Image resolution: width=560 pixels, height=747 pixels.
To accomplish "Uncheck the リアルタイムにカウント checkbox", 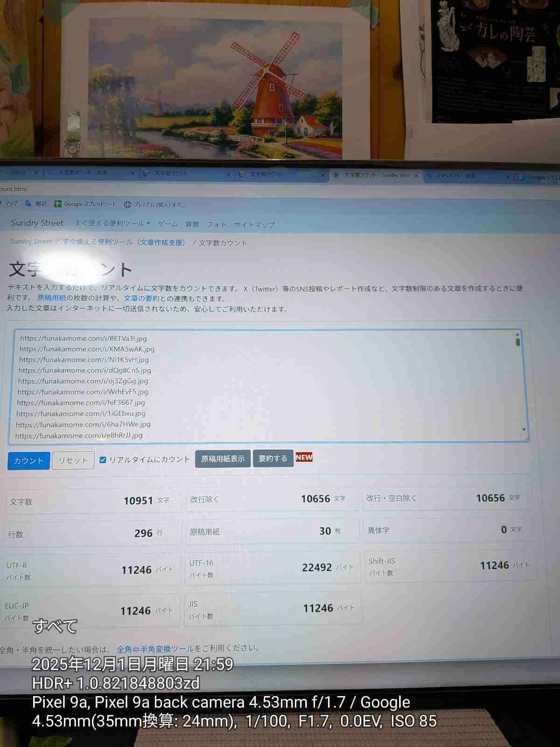I will [103, 460].
